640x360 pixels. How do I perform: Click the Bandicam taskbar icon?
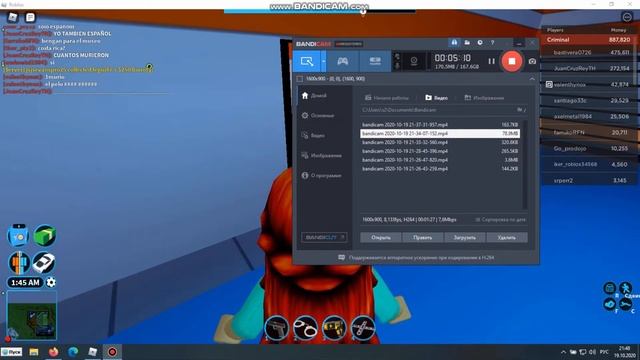coord(112,352)
